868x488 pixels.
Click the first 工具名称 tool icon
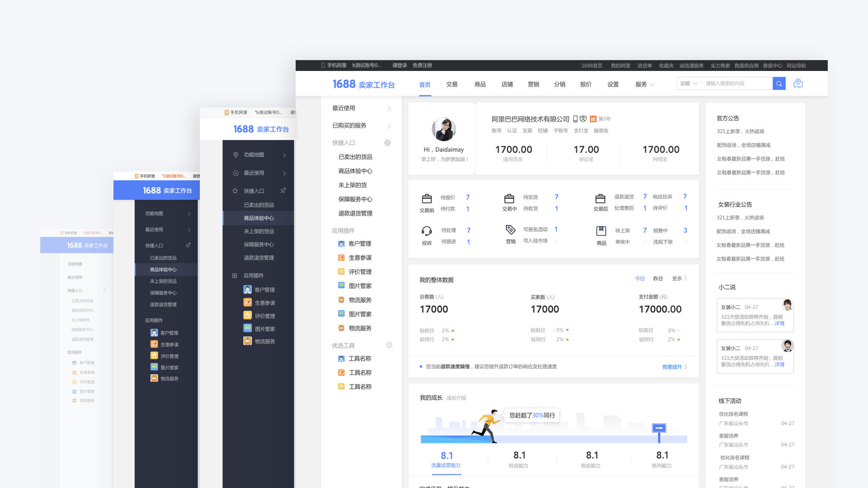(341, 359)
